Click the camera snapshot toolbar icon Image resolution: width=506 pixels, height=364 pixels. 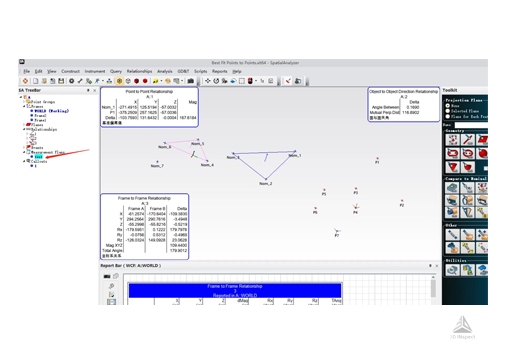(x=191, y=81)
